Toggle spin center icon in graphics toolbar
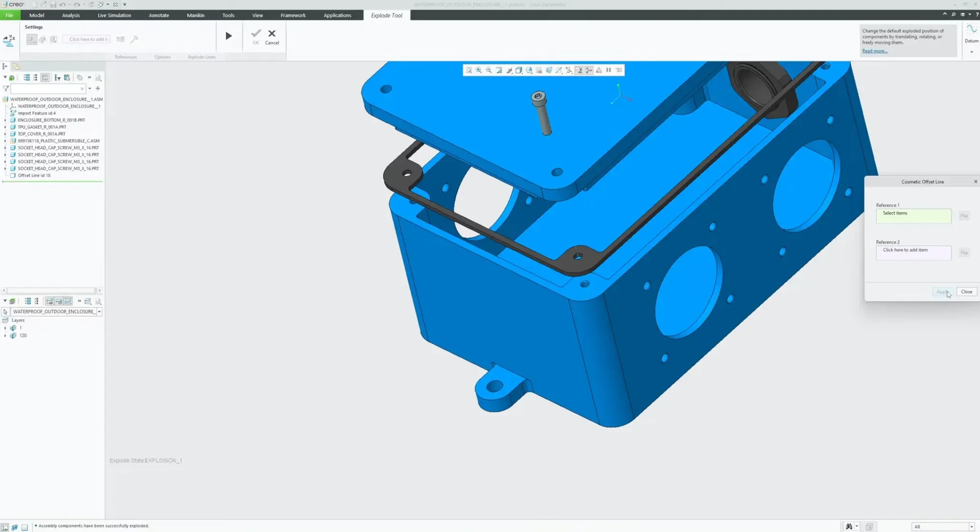The height and width of the screenshot is (532, 980). [x=589, y=70]
